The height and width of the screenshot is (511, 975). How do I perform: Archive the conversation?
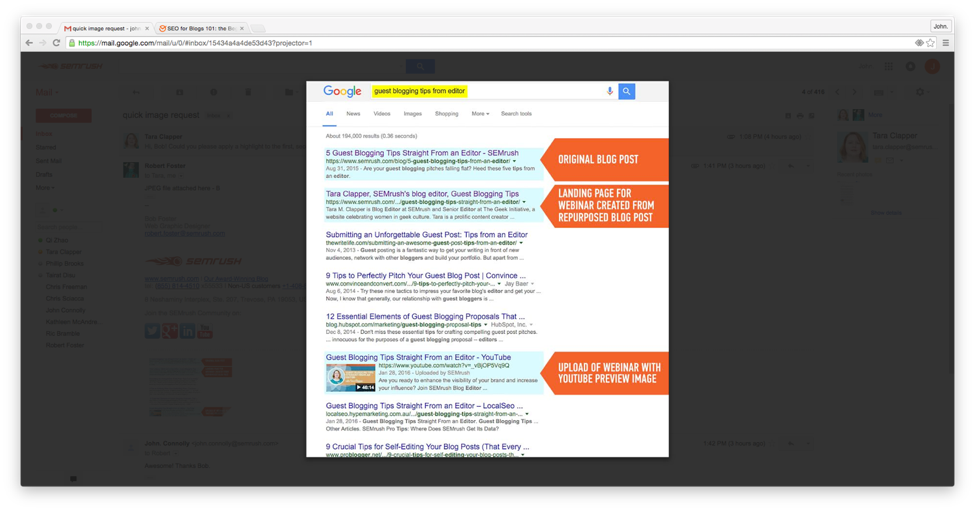coord(180,92)
